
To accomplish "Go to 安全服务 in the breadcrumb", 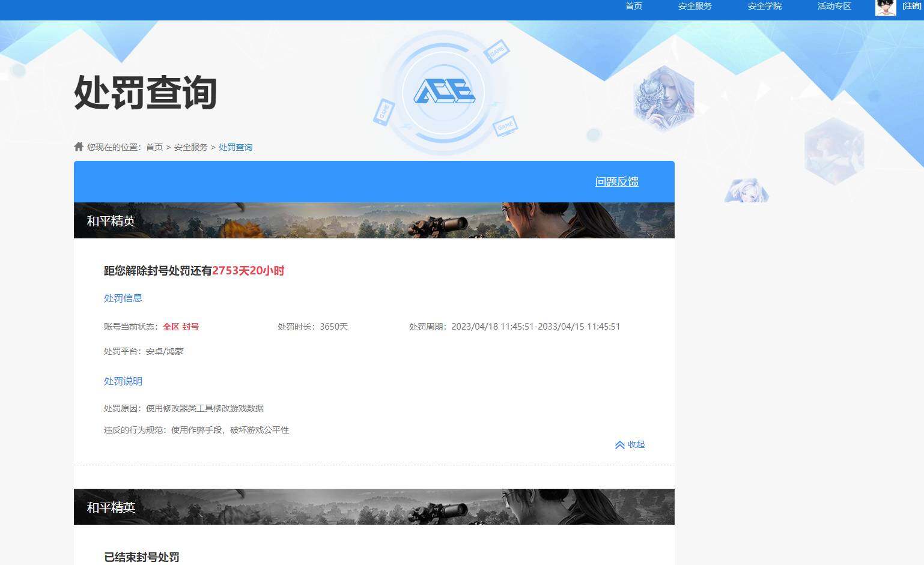I will coord(191,147).
